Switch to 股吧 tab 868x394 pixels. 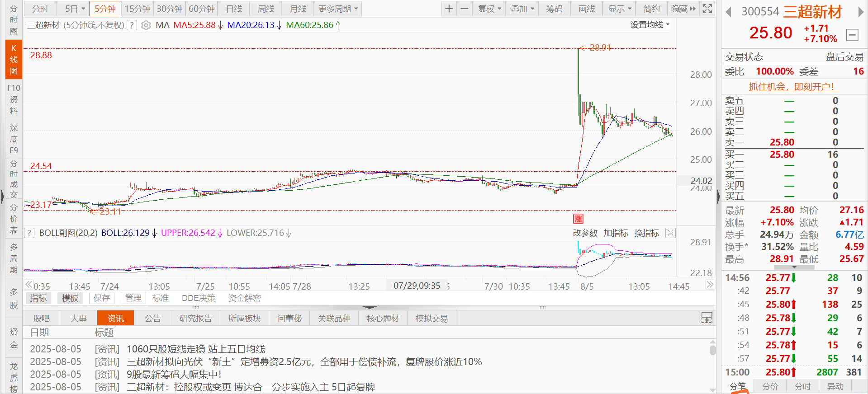(42, 318)
